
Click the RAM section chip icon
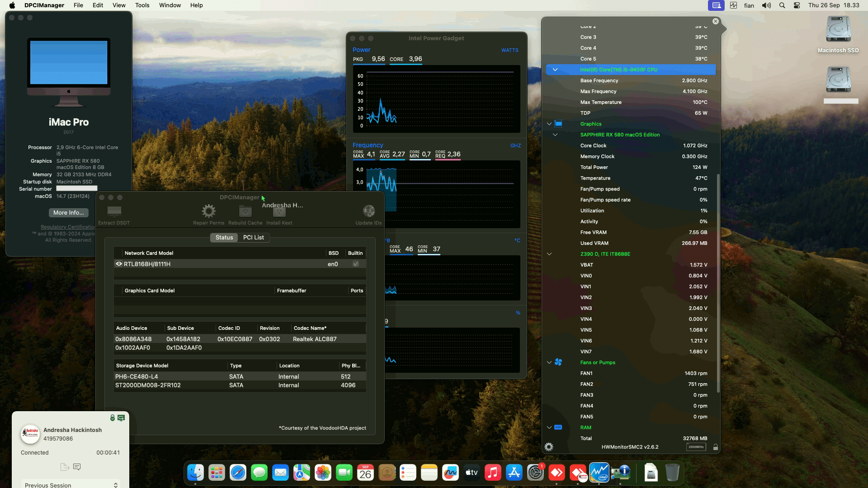[x=558, y=427]
